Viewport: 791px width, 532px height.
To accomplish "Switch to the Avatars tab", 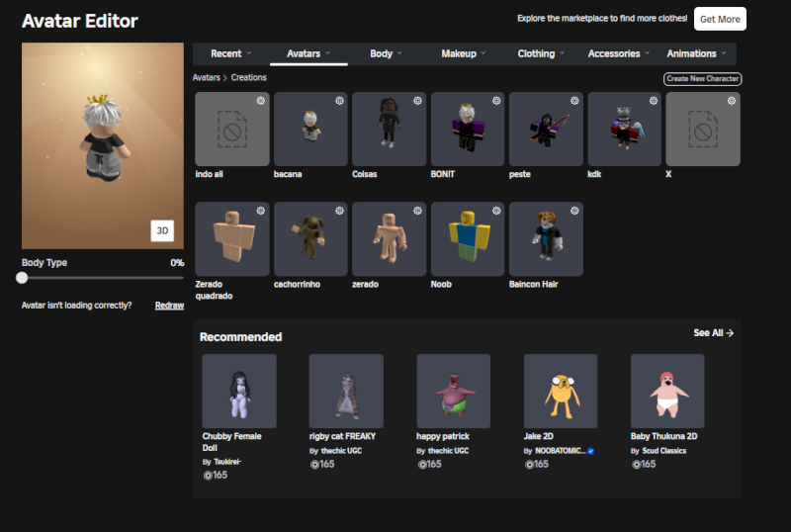I will click(x=308, y=53).
